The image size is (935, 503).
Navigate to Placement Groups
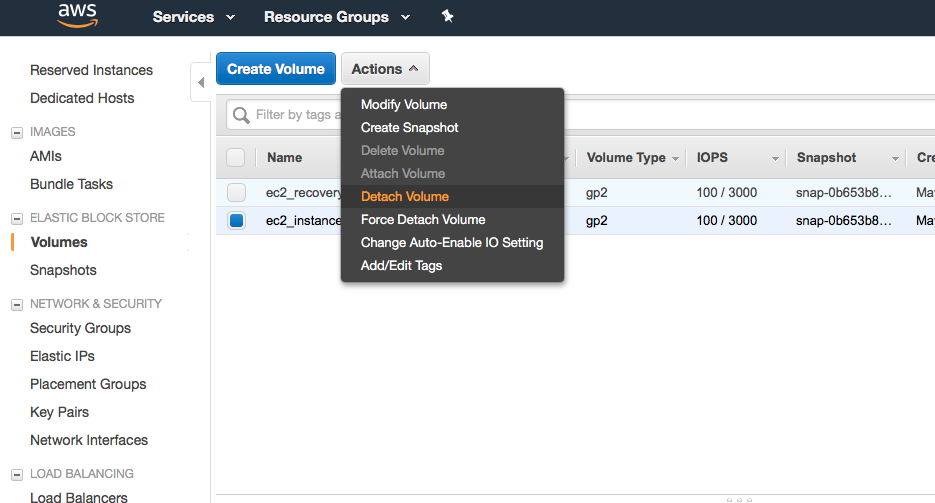pos(88,384)
